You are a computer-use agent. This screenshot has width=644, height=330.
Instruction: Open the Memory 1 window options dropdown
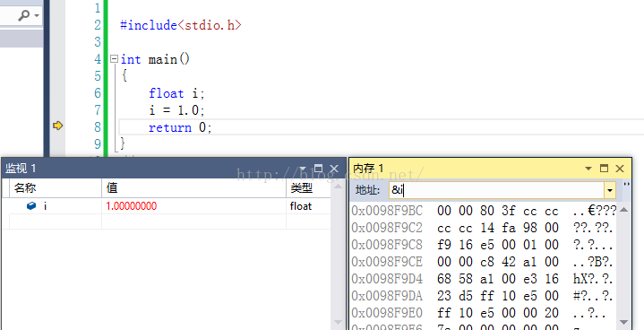pos(588,169)
